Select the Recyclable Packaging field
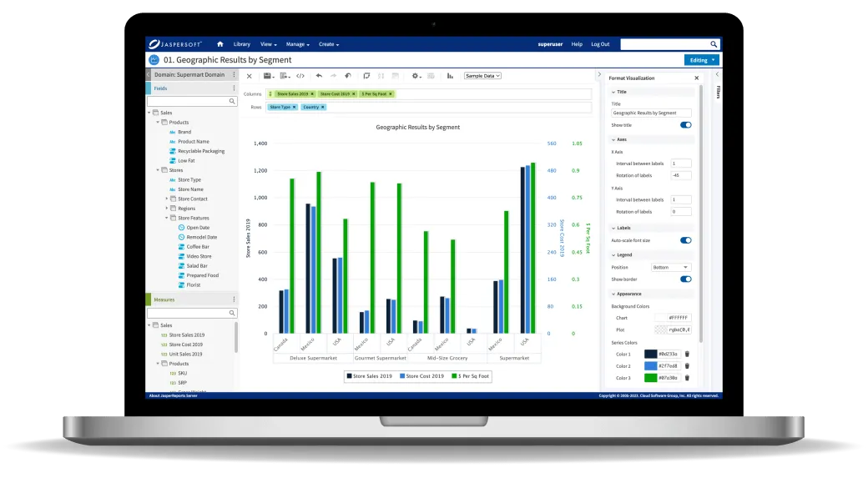Screen dimensions: 868x478 click(201, 151)
